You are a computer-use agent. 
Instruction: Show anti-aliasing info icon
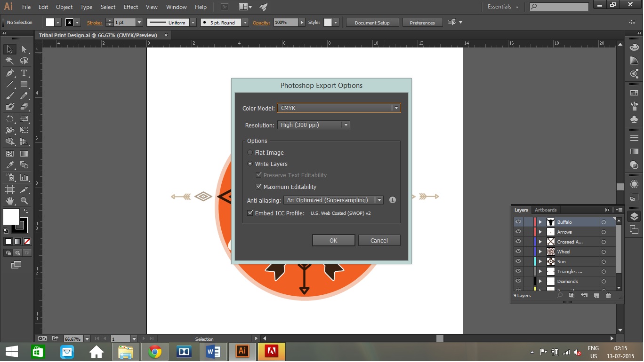(393, 200)
